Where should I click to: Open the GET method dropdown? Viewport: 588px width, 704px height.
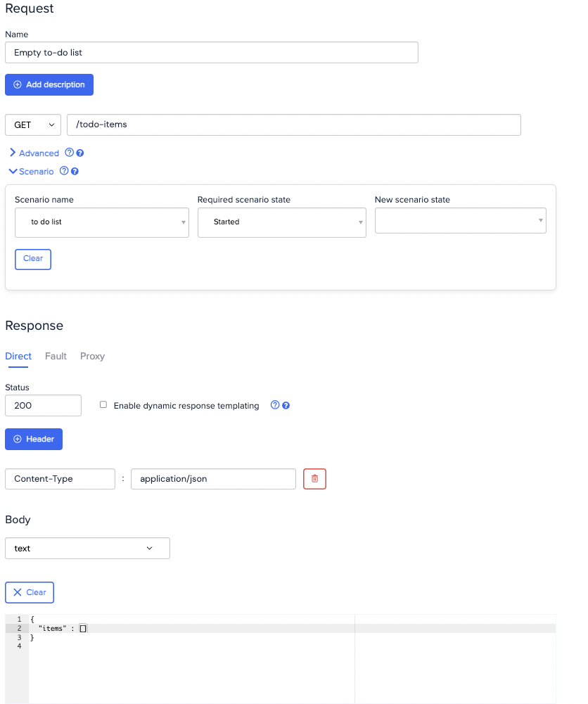[x=33, y=124]
